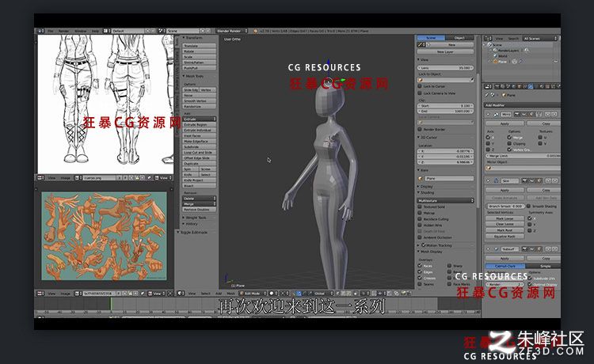
Task: Click the Merge Limit slider field
Action: (x=523, y=156)
